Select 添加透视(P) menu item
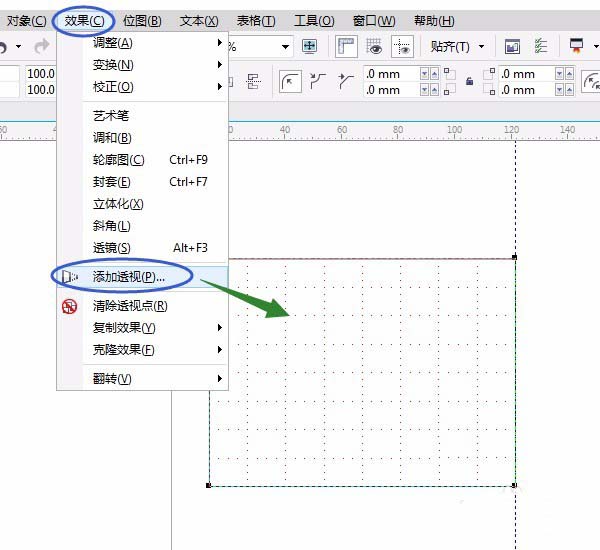The width and height of the screenshot is (600, 550). tap(142, 276)
